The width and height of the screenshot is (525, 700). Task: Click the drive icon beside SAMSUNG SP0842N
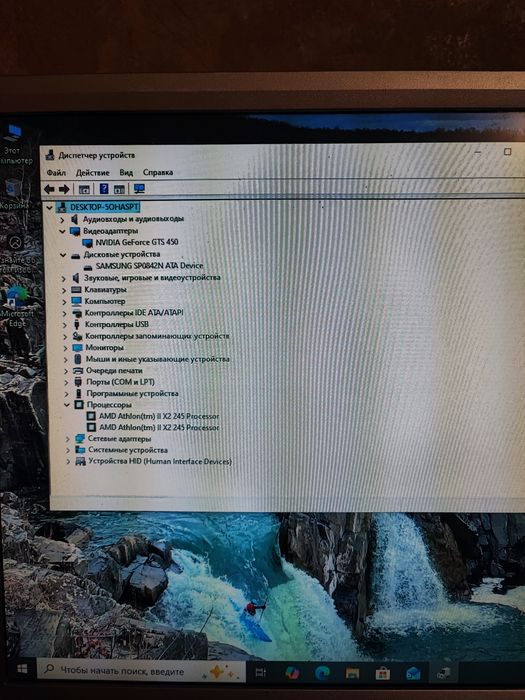click(88, 267)
